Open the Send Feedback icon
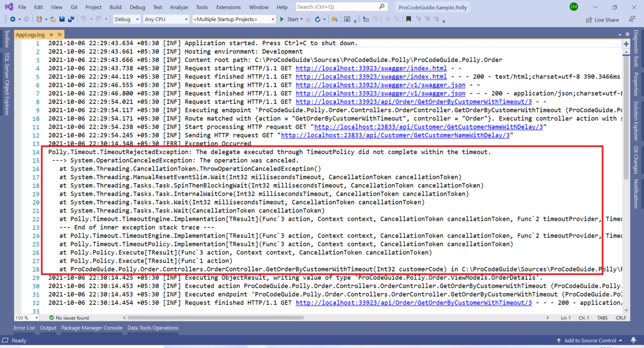Viewport: 644px width, 348px height. 632,19
